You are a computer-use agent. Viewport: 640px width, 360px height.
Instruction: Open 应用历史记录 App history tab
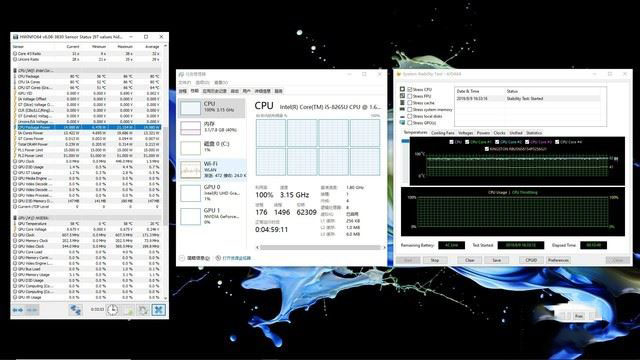[x=214, y=91]
